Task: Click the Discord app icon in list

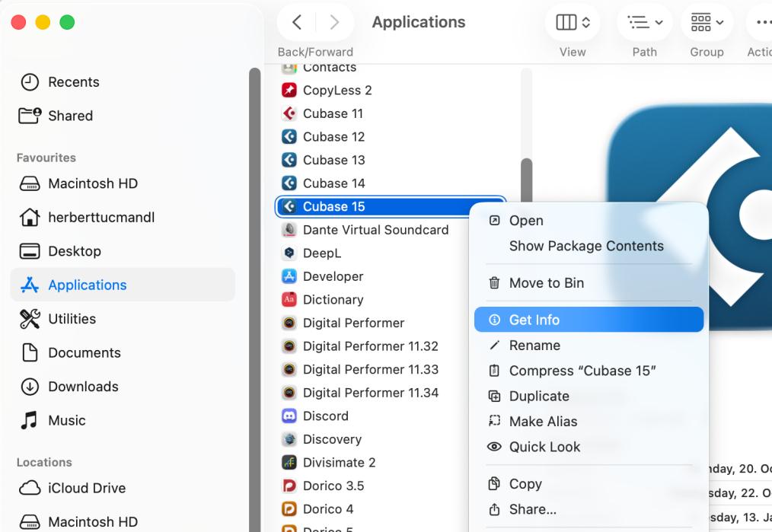Action: [289, 416]
